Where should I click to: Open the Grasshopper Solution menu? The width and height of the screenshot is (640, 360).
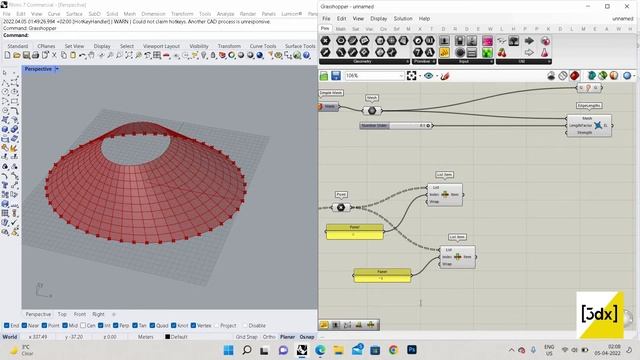(x=402, y=18)
